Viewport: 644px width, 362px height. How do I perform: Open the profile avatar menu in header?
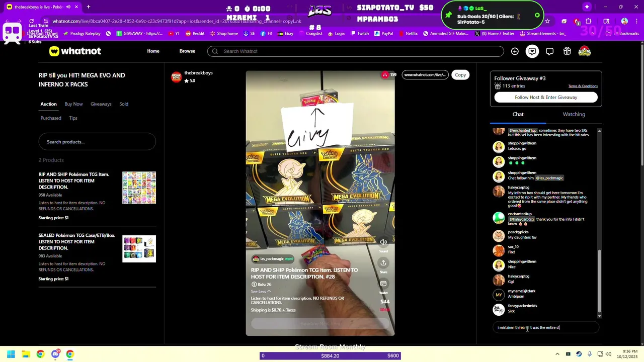[x=585, y=51]
